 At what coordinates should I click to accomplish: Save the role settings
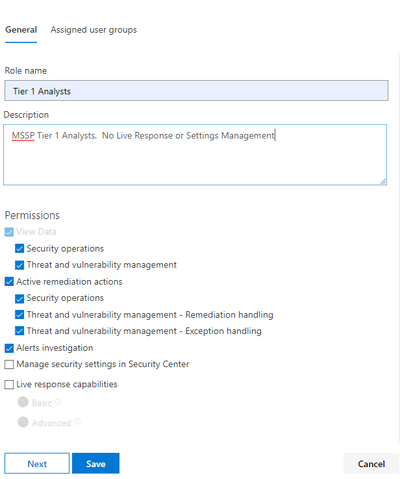pyautogui.click(x=96, y=463)
